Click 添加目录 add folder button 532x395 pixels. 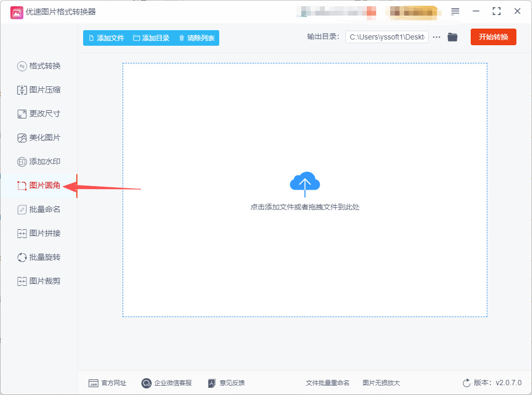[x=151, y=38]
